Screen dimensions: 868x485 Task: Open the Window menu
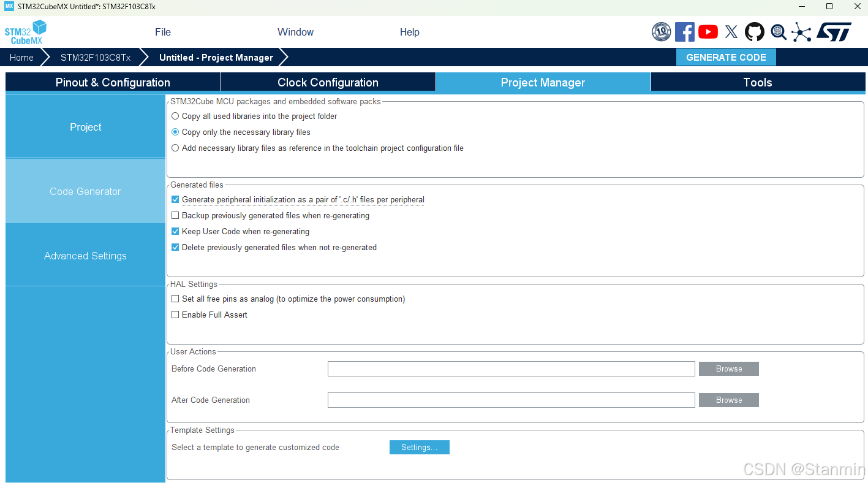[x=295, y=32]
